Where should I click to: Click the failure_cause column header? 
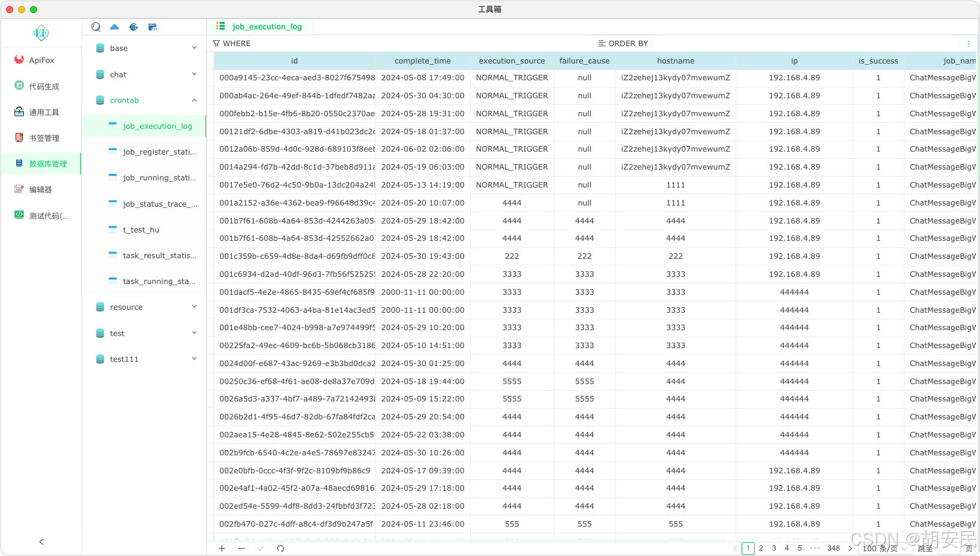[585, 61]
